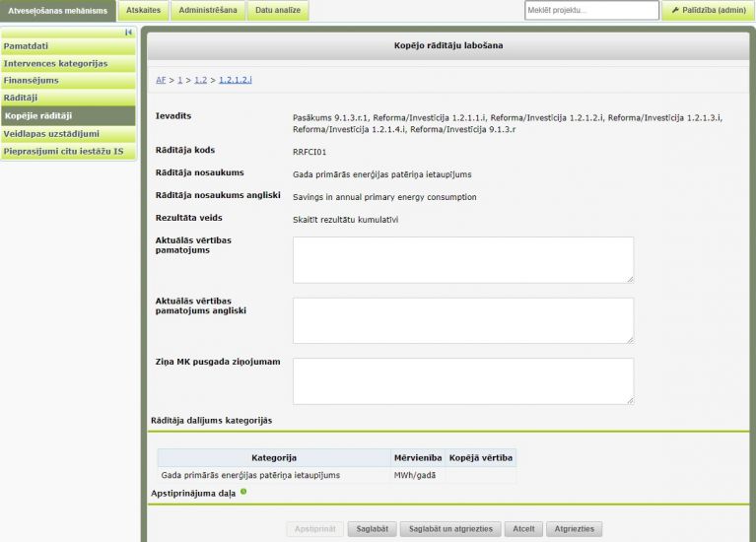This screenshot has height=542, width=756.
Task: Click Saglabāt un atgriezties button
Action: (x=451, y=529)
